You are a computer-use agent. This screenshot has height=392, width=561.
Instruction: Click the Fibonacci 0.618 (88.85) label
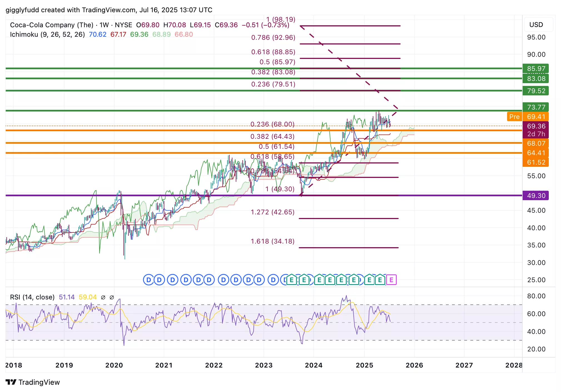(273, 52)
